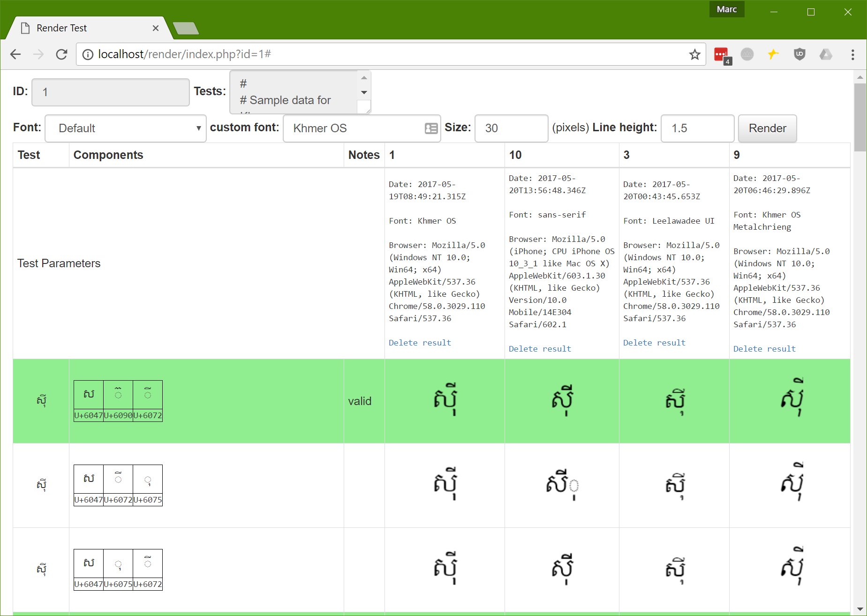Click the grey circular extension icon
The height and width of the screenshot is (616, 867).
click(747, 54)
